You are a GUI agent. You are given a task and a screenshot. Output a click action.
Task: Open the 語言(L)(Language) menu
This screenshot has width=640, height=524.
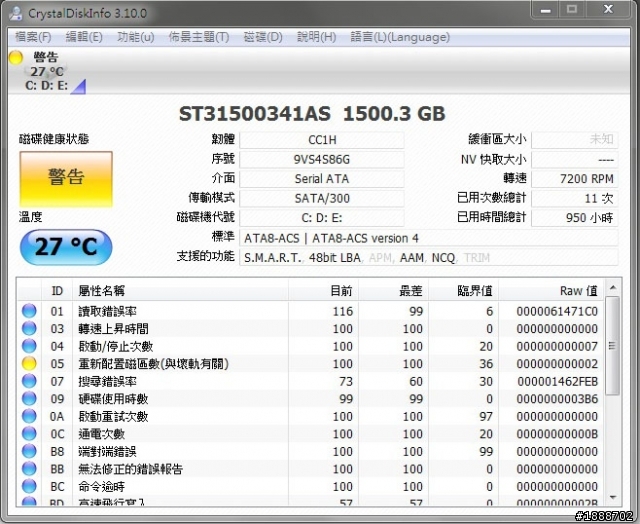400,37
